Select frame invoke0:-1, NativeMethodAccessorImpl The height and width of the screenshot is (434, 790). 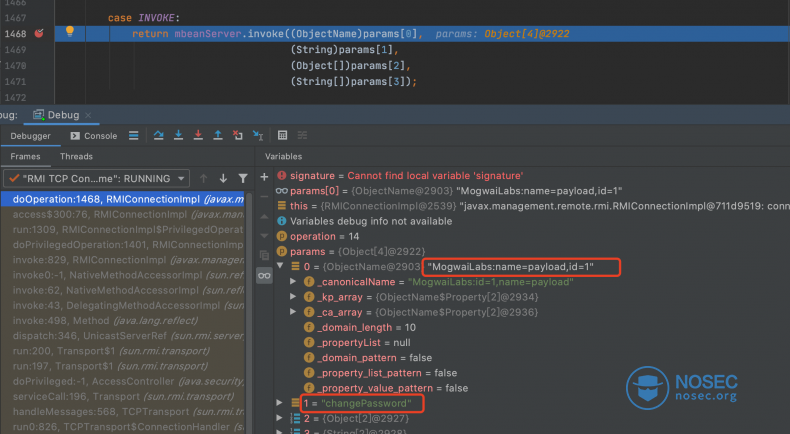[x=122, y=275]
